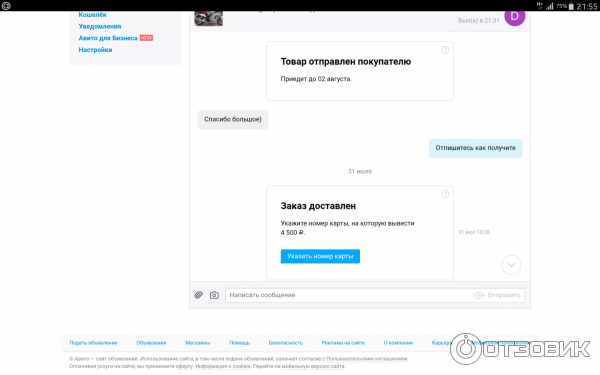Click the app icon in status bar's left corner
600x375 pixels.
(x=6, y=6)
